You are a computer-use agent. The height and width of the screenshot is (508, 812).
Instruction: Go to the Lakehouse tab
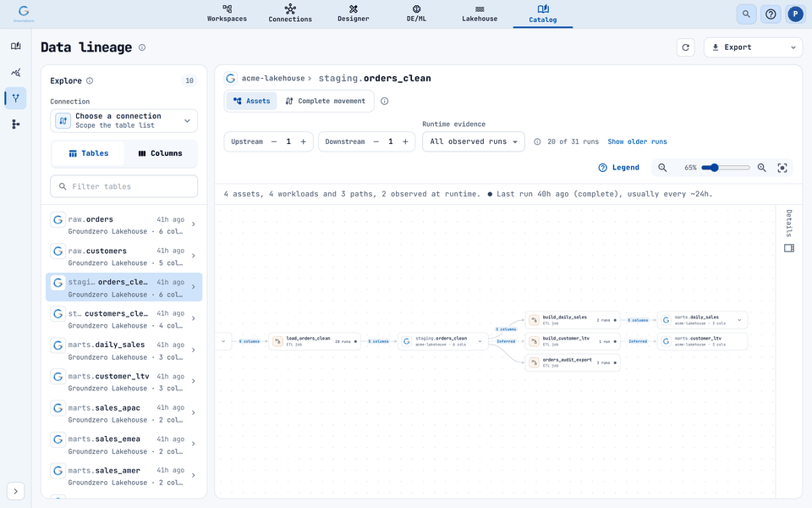coord(480,14)
